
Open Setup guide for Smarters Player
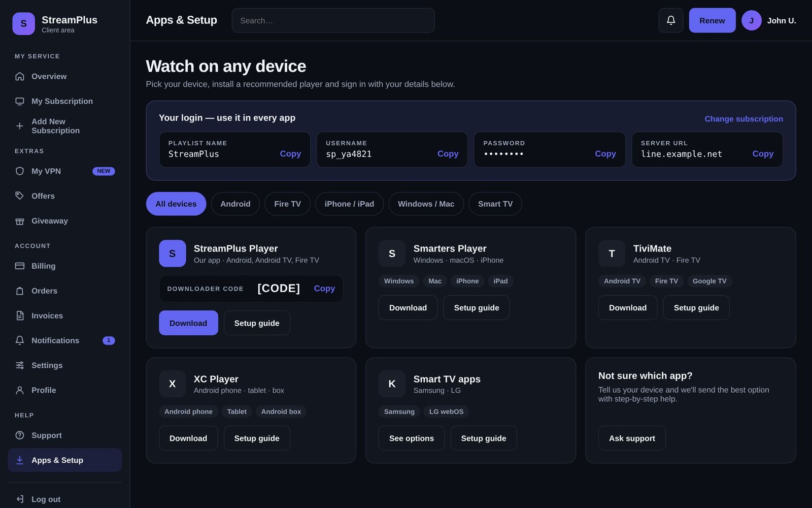[x=476, y=308]
